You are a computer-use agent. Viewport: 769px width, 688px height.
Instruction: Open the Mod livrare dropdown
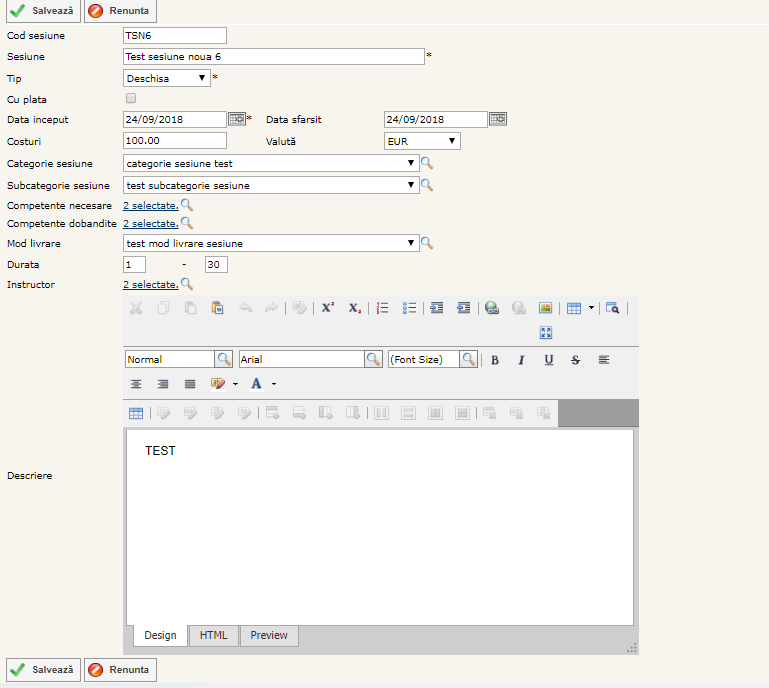[x=270, y=243]
